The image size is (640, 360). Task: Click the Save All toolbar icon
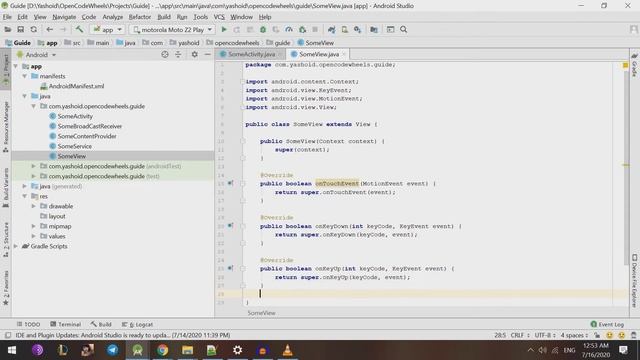point(20,29)
